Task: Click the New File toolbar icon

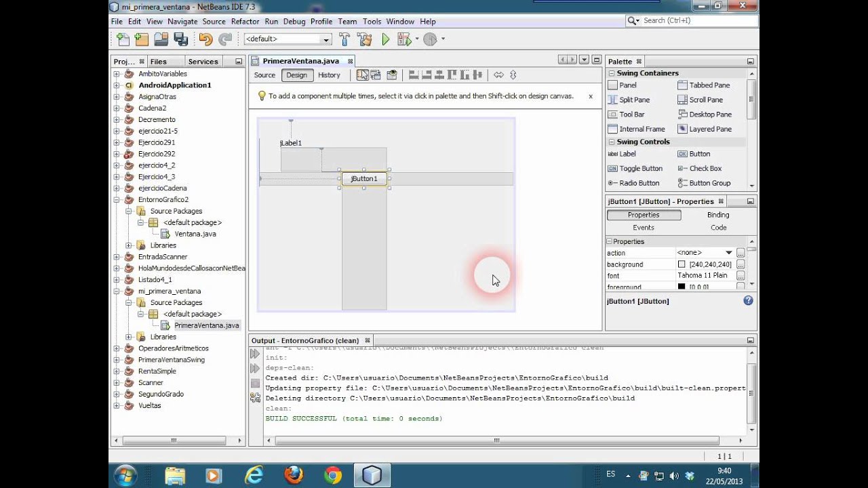Action: click(123, 39)
